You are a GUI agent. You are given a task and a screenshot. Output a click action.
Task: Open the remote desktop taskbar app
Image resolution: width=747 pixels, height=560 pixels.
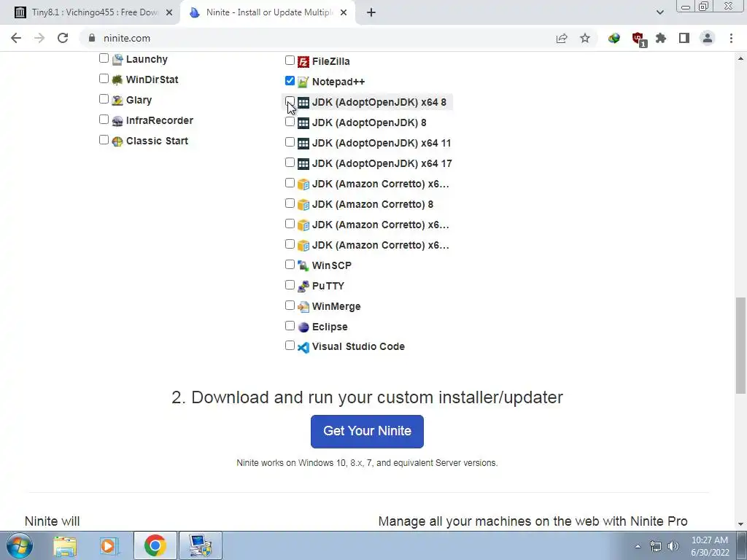click(x=200, y=545)
